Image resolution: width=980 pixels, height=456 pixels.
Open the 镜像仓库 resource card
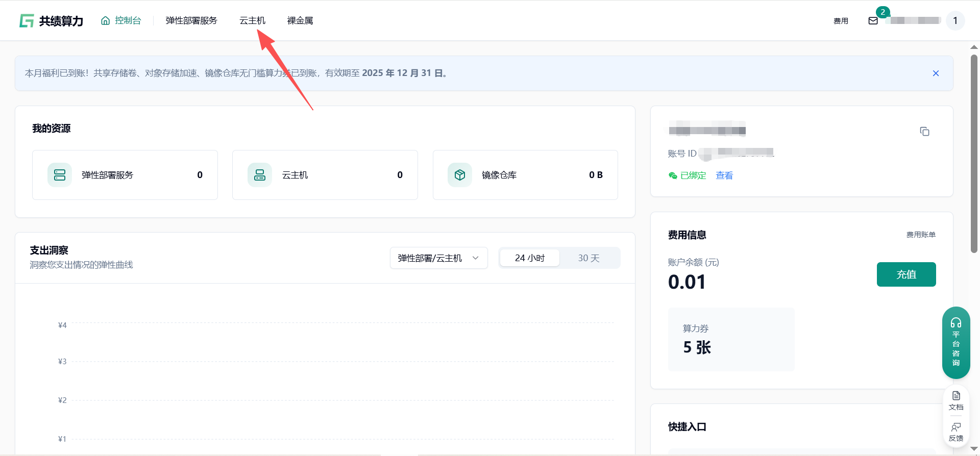[525, 175]
